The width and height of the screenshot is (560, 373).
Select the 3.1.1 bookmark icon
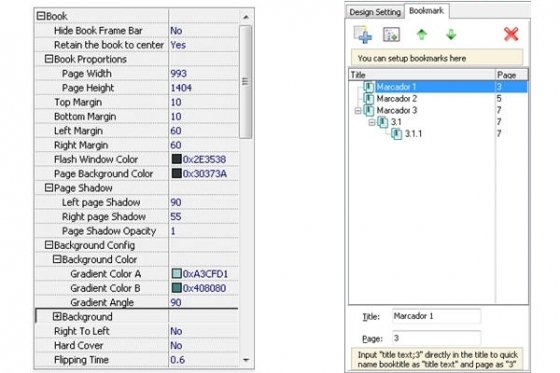[x=396, y=134]
